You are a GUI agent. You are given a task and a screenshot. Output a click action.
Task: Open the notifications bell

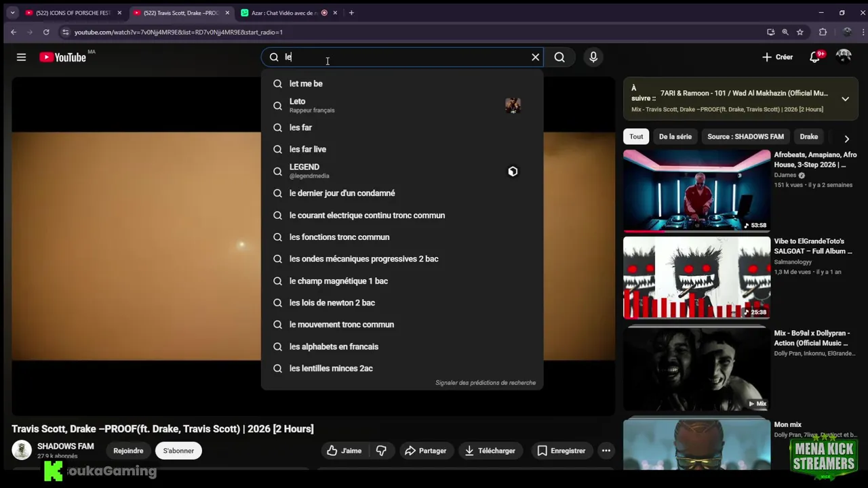(815, 58)
